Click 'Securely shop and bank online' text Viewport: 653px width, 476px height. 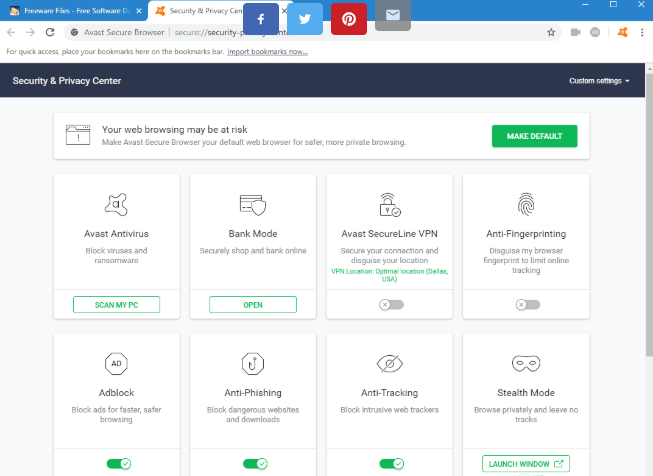click(253, 251)
